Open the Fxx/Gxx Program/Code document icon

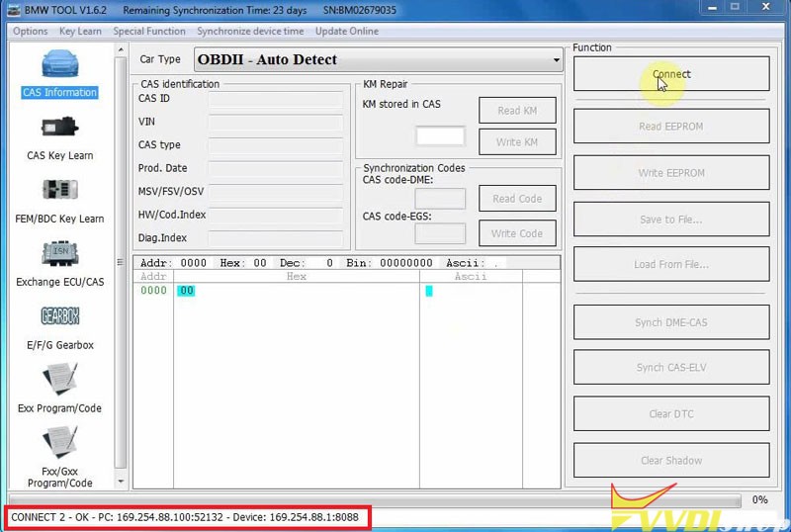(x=60, y=442)
